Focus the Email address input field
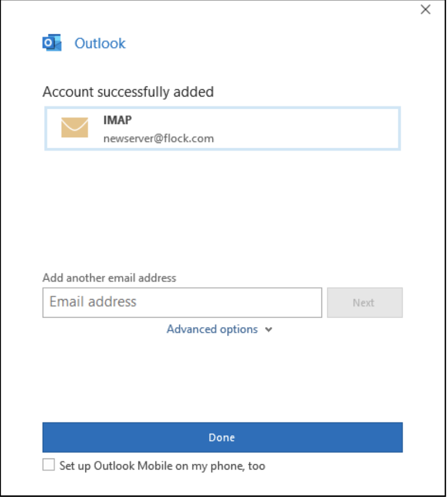This screenshot has width=448, height=497. click(x=182, y=302)
